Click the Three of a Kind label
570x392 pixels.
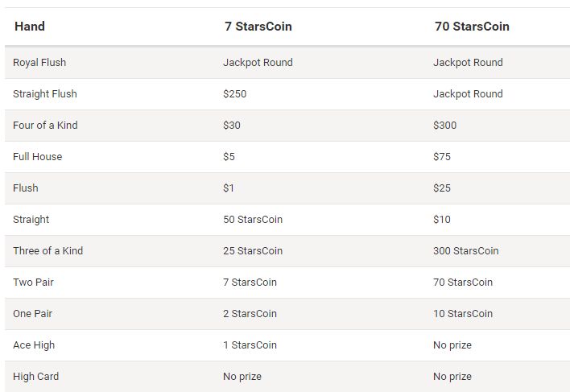[48, 250]
